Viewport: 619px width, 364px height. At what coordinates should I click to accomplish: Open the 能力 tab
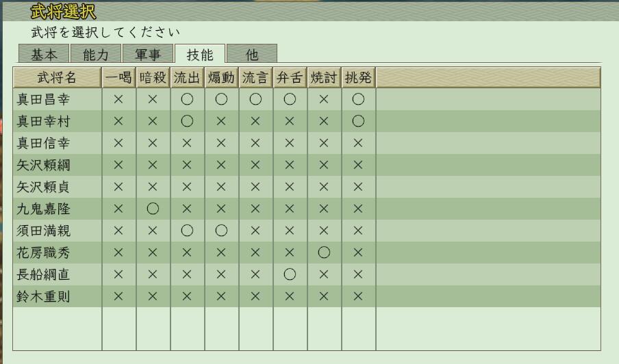coord(95,55)
